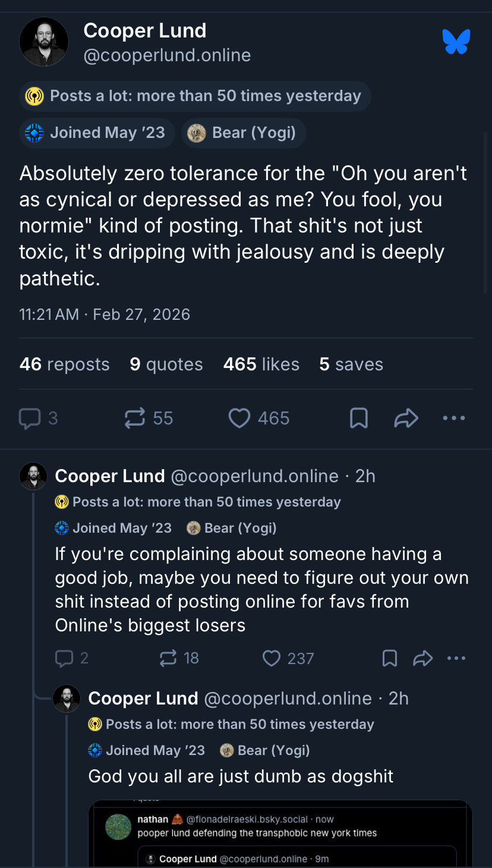Image resolution: width=492 pixels, height=868 pixels.
Task: Like the main post with 465 likes
Action: tap(239, 419)
